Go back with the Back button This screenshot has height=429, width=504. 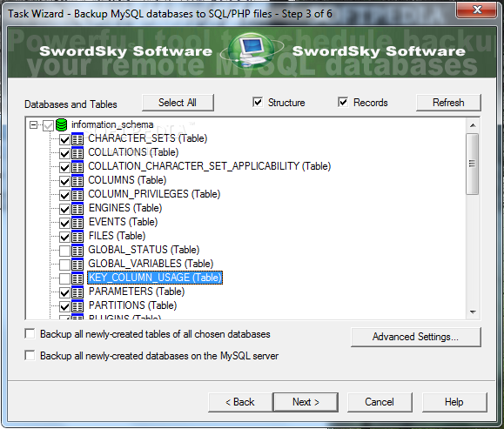click(240, 402)
